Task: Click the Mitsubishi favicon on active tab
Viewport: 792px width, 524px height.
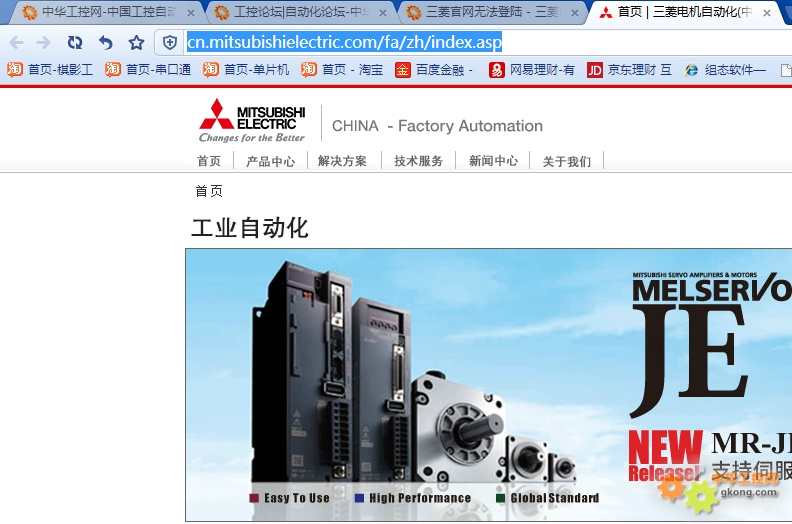Action: point(606,13)
